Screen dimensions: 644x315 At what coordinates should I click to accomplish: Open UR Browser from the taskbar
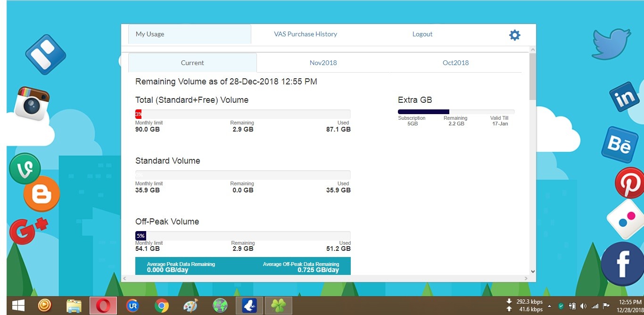pos(132,306)
